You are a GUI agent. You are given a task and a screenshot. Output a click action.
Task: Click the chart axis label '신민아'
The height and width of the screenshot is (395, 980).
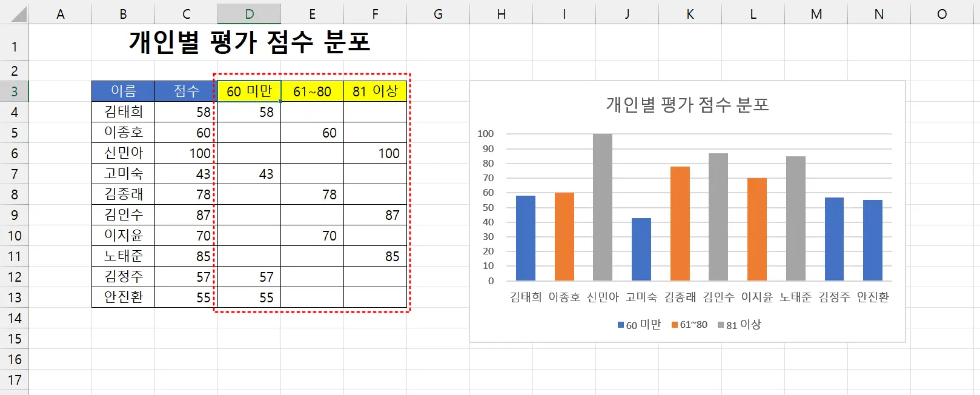point(603,297)
